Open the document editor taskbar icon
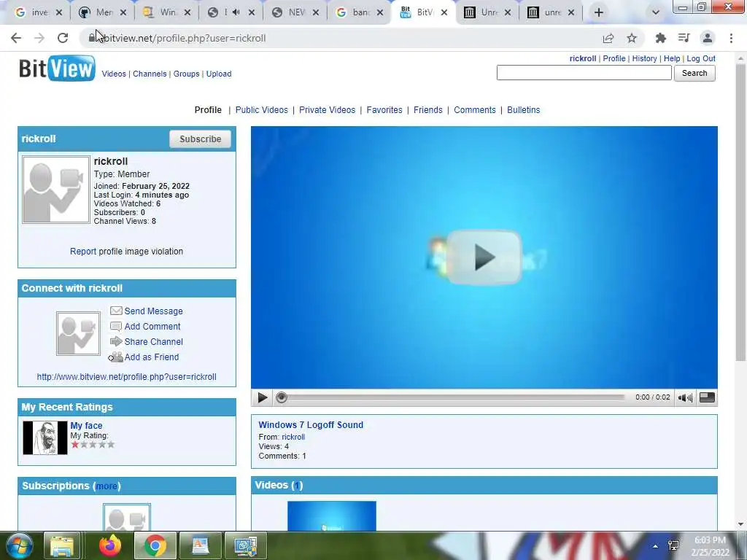This screenshot has width=747, height=560. click(x=200, y=545)
